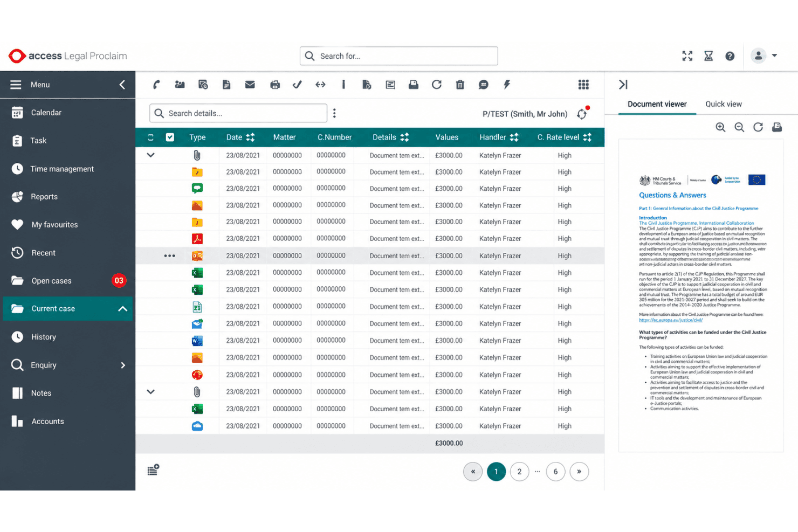Click the hourglass timer icon
This screenshot has height=532, width=798.
(708, 56)
